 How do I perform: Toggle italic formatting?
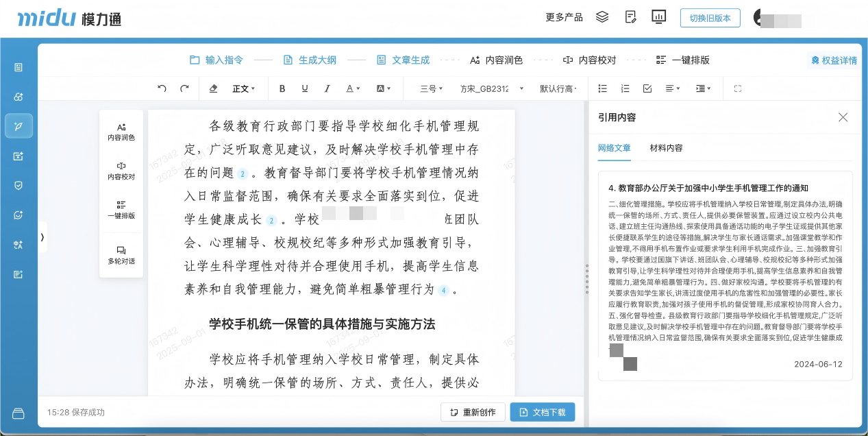[x=327, y=88]
